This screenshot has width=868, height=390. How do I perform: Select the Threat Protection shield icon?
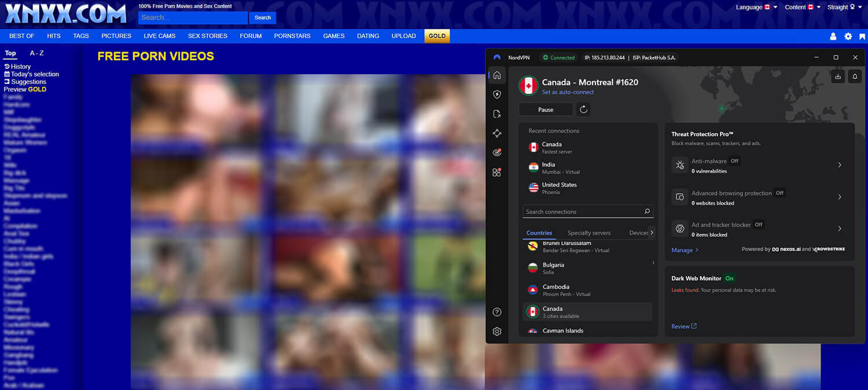(x=496, y=94)
